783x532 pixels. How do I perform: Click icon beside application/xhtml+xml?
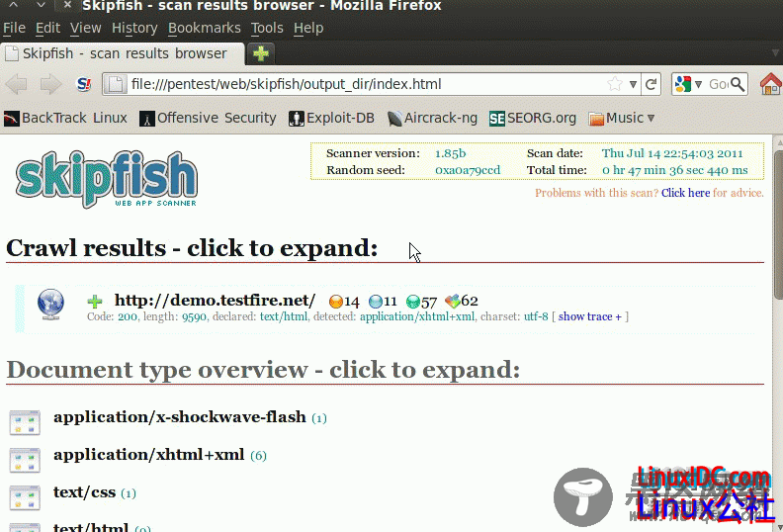pyautogui.click(x=25, y=460)
